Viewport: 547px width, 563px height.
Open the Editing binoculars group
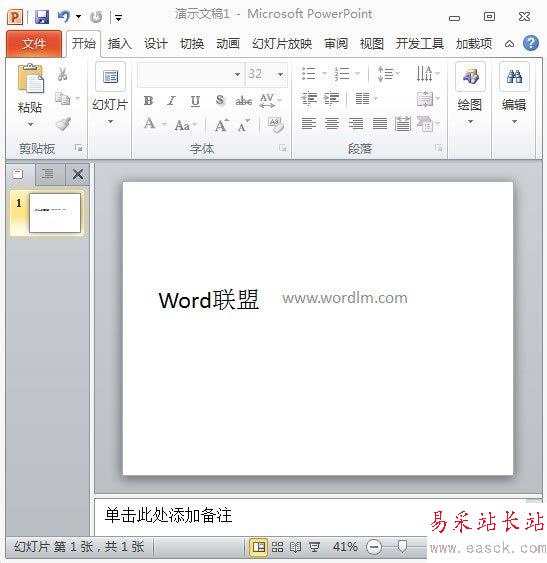point(514,76)
